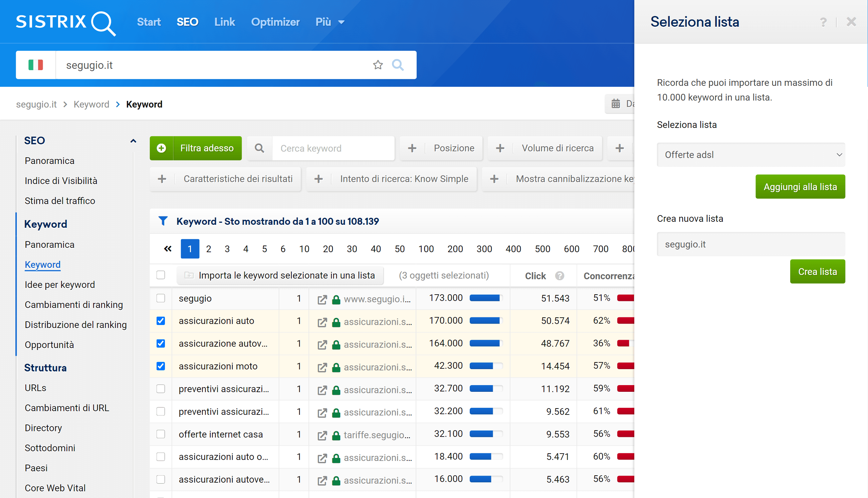Viewport: 868px width, 498px height.
Task: Uncheck the assicurazioni moto checkbox
Action: coord(161,366)
